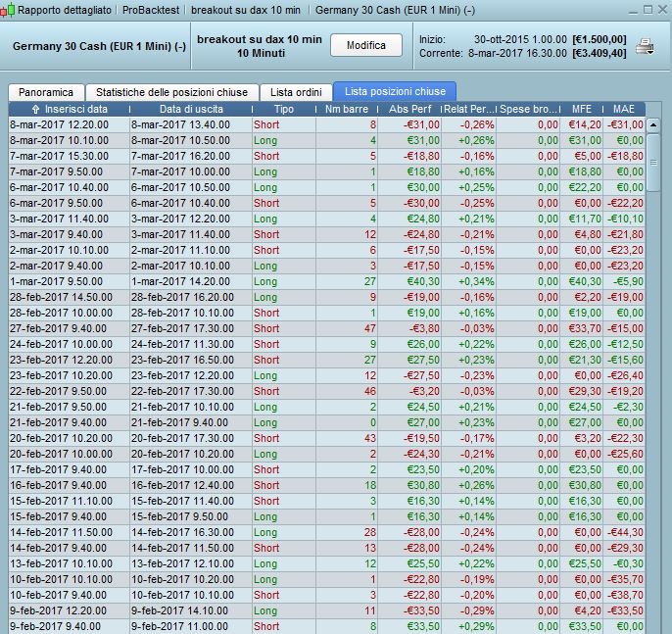Screen dimensions: 672x634
Task: Sort by Abs Perf column header
Action: pyautogui.click(x=409, y=110)
